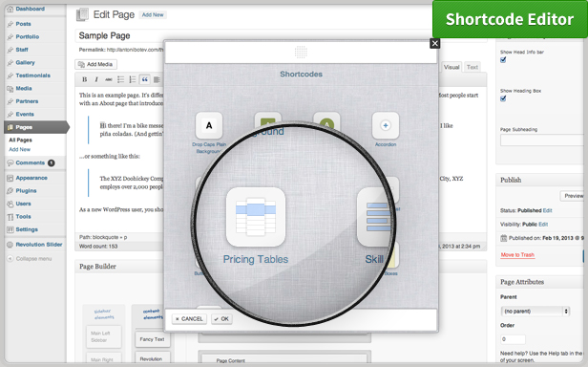This screenshot has height=367, width=588.
Task: Toggle strikethrough formatting
Action: pos(109,79)
